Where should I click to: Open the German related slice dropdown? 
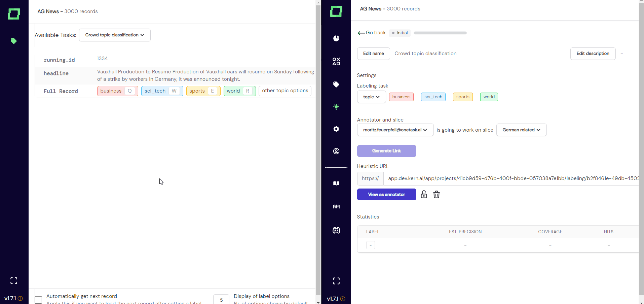521,130
